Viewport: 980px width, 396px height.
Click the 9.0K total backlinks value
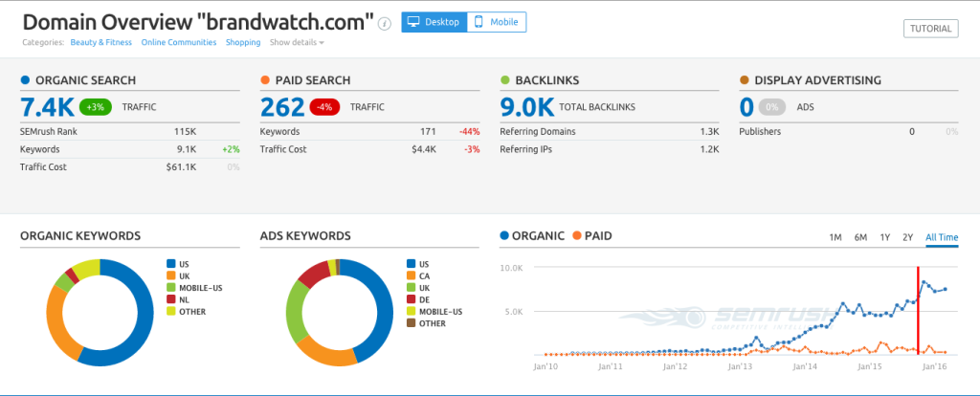click(525, 107)
